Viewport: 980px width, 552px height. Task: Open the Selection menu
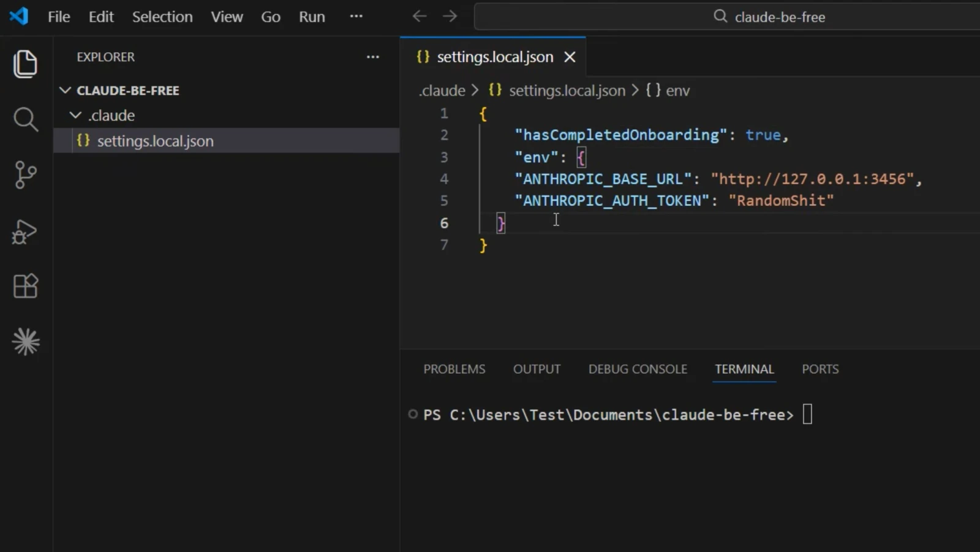tap(162, 17)
